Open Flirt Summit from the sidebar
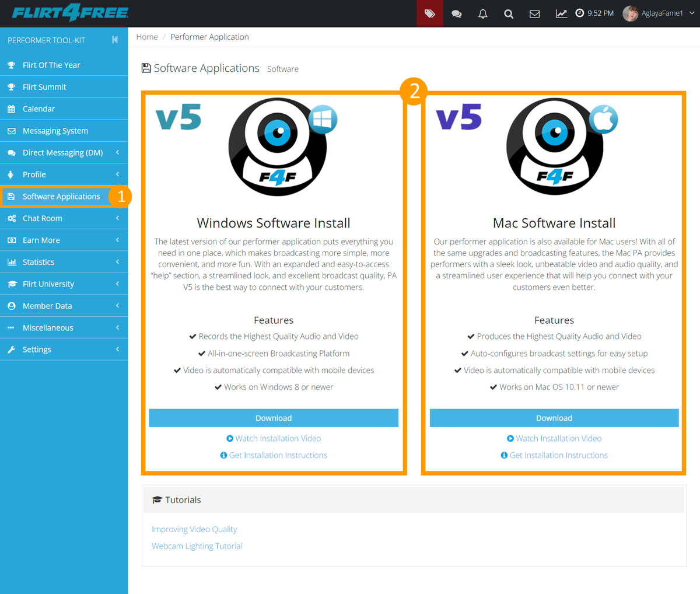This screenshot has height=594, width=700. point(44,87)
